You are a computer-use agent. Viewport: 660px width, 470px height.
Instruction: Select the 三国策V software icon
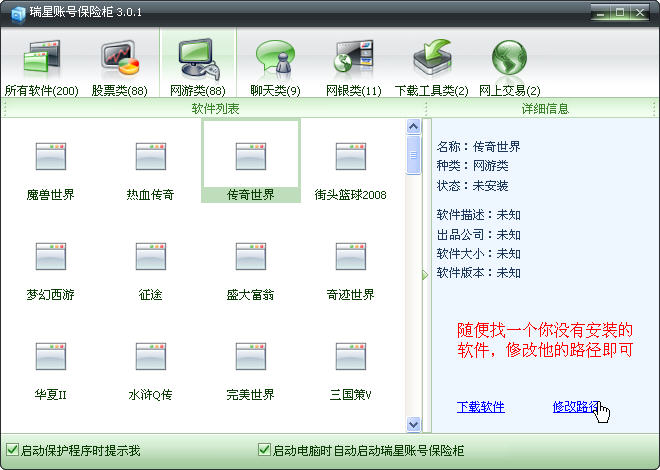pos(351,357)
